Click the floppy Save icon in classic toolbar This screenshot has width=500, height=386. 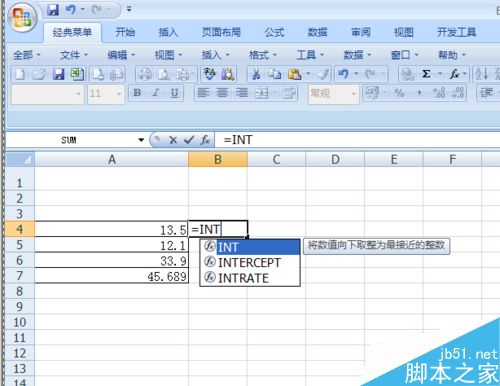pos(58,74)
